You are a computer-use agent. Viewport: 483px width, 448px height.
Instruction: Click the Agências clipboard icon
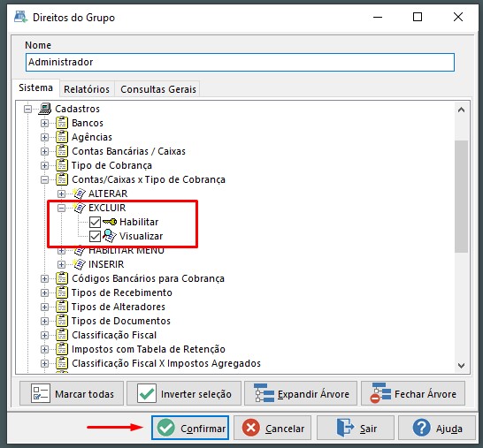tap(62, 137)
